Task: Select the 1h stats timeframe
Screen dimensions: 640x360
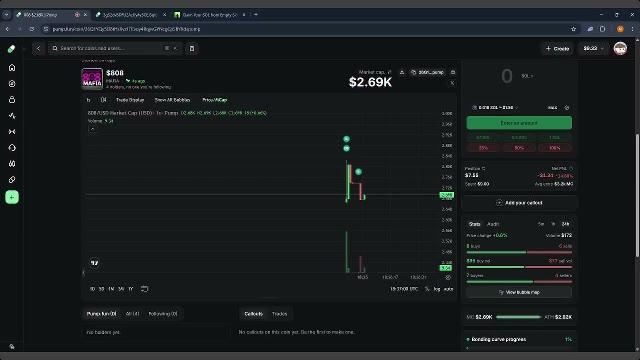Action: click(553, 224)
